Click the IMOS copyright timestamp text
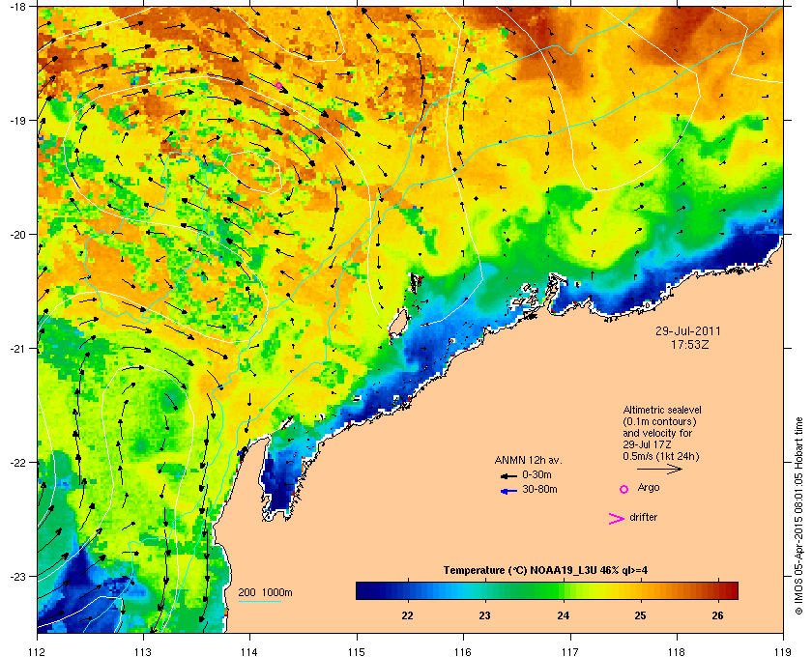Viewport: 812px width, 657px height. click(798, 516)
